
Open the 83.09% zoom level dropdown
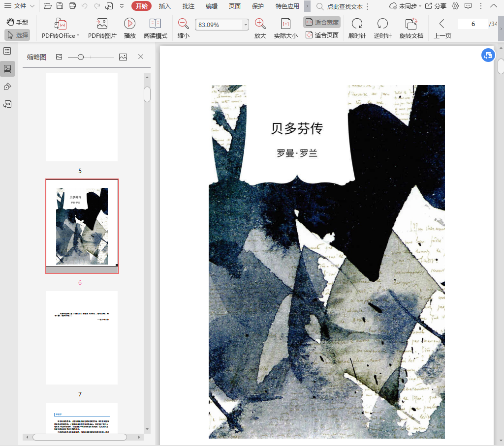click(x=246, y=25)
